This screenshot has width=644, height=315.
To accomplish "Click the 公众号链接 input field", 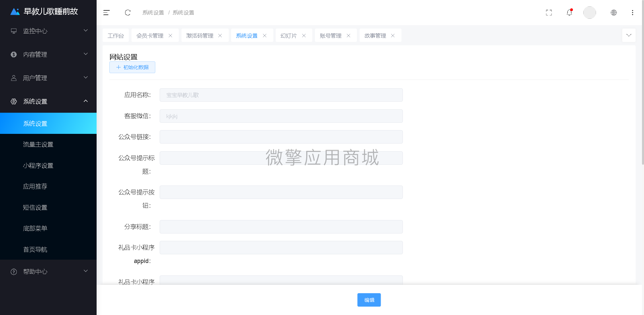I will [x=281, y=137].
